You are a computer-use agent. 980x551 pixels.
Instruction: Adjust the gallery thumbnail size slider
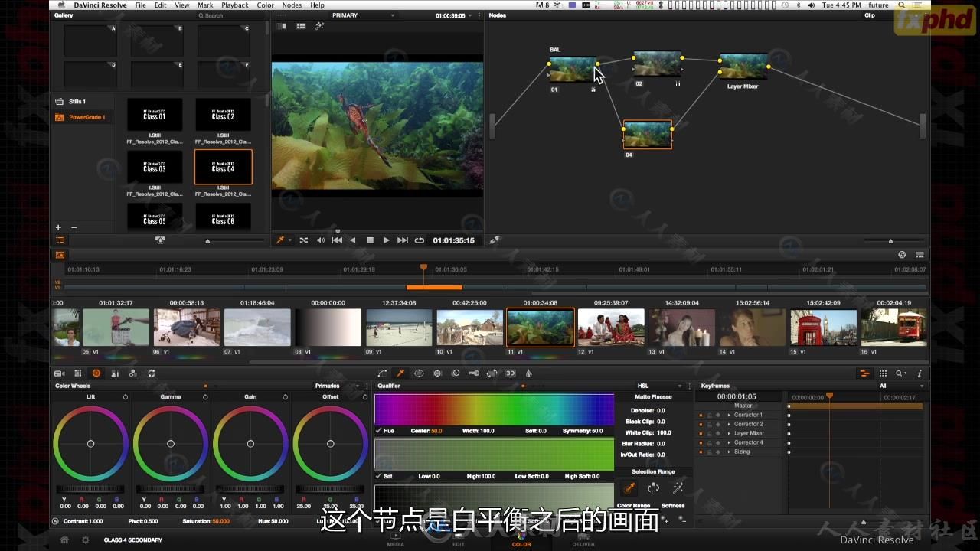[x=208, y=241]
